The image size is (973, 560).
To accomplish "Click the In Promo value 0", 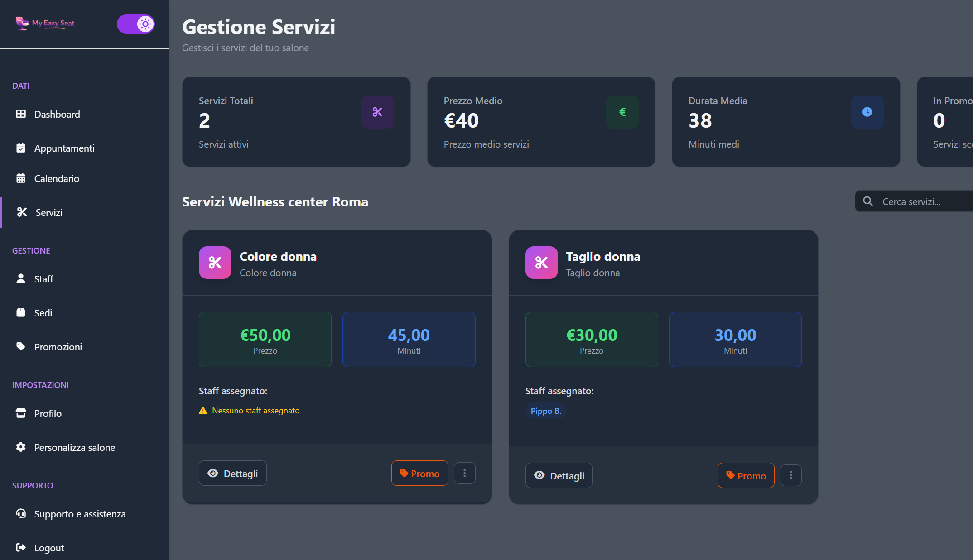I will click(x=939, y=121).
